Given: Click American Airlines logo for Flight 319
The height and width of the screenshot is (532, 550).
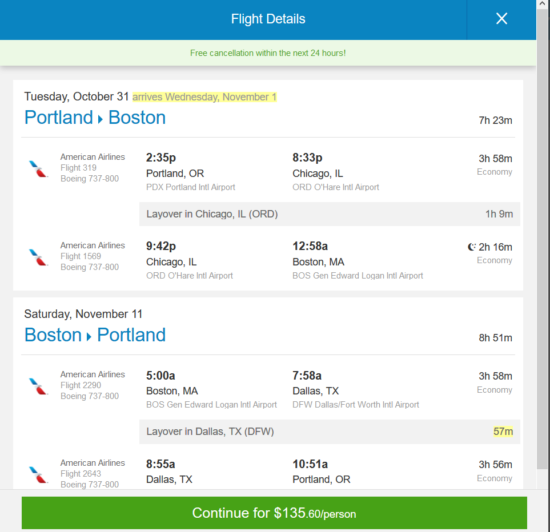Looking at the screenshot, I should click(38, 169).
